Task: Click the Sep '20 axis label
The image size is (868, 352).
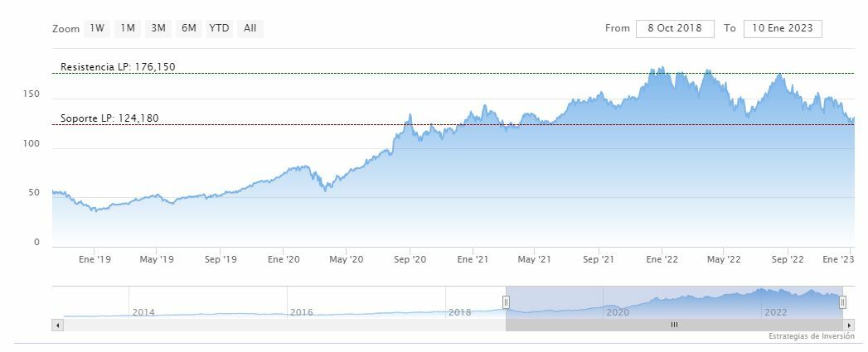Action: (410, 260)
